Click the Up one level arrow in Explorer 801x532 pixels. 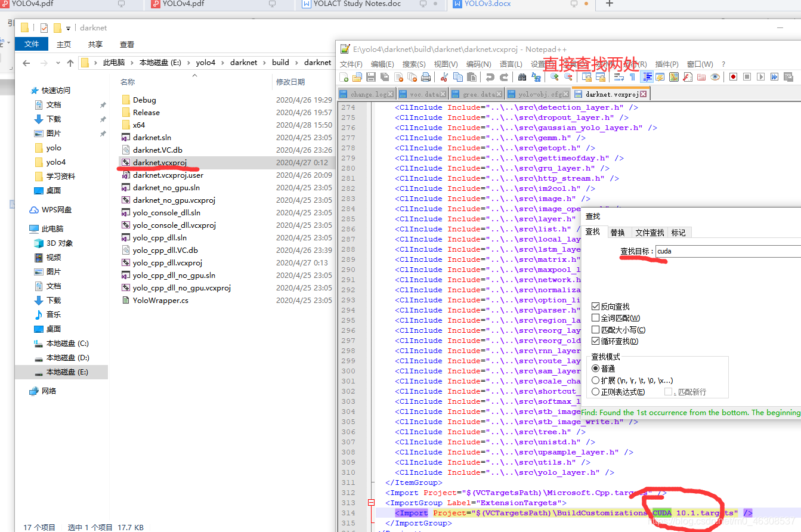click(70, 63)
